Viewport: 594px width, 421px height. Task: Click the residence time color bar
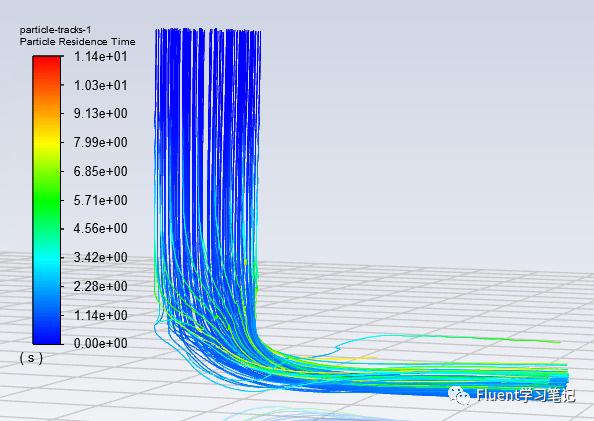tap(47, 200)
